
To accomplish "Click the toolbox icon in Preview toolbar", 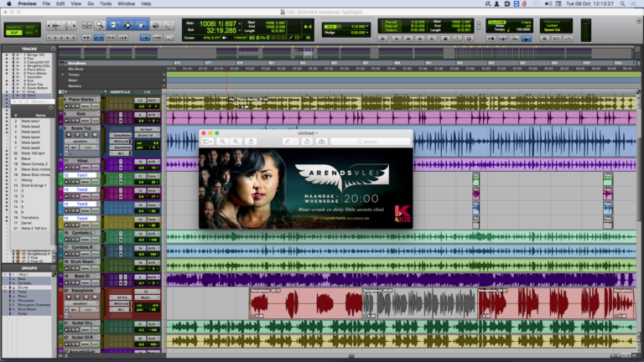I will click(x=322, y=142).
